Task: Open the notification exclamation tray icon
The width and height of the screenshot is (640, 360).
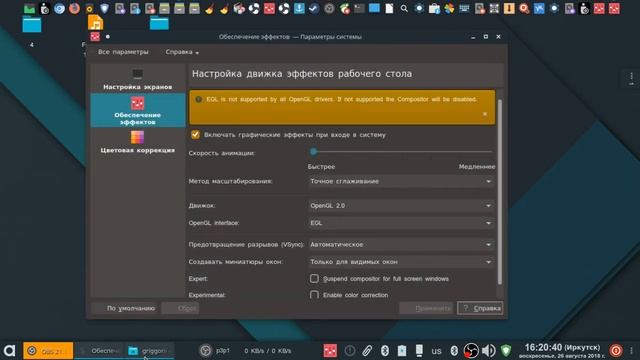Action: click(350, 350)
